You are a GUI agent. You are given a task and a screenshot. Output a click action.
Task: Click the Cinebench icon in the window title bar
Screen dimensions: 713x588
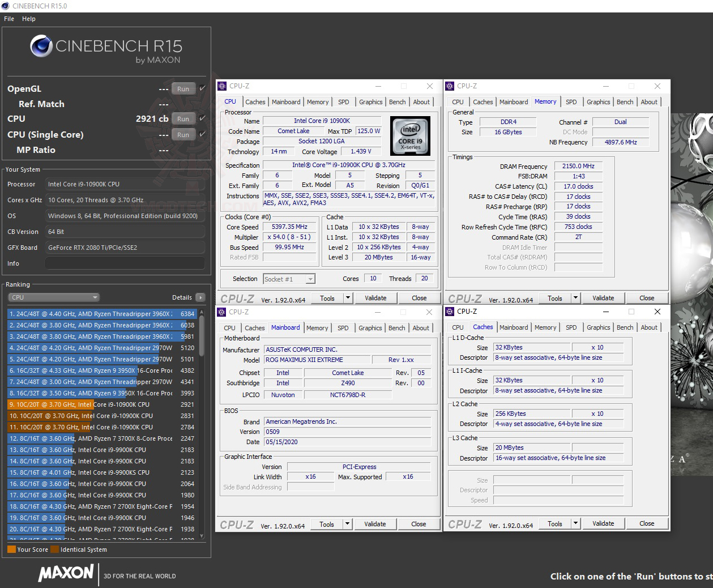(x=6, y=6)
